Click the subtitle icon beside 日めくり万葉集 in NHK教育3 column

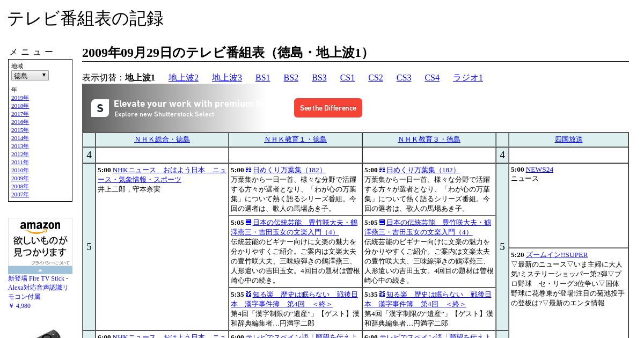382,170
